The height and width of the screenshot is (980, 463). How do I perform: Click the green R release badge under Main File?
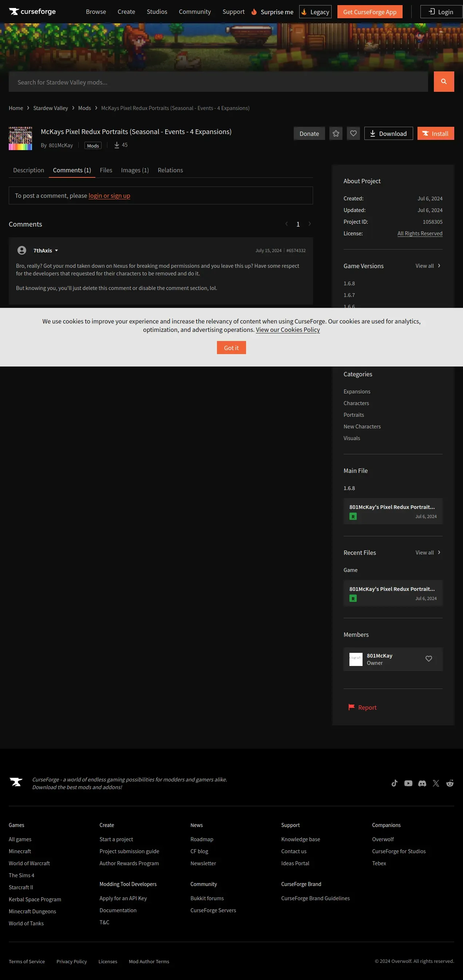coord(353,517)
